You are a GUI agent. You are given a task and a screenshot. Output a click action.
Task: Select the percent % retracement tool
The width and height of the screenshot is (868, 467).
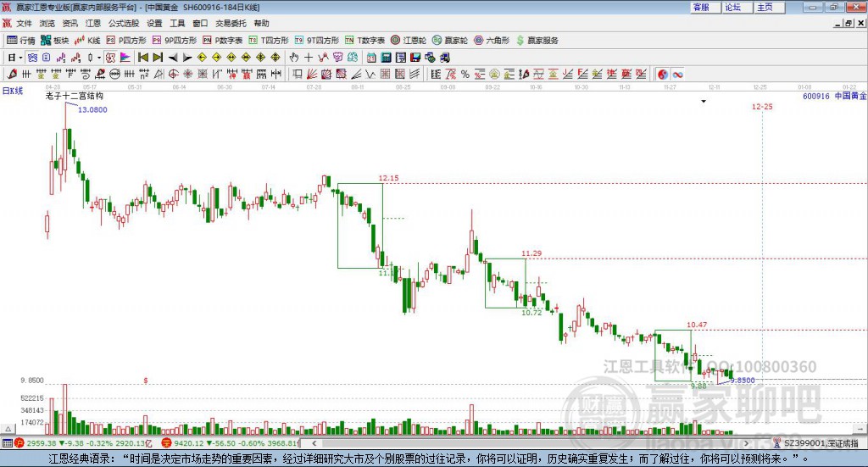click(465, 74)
